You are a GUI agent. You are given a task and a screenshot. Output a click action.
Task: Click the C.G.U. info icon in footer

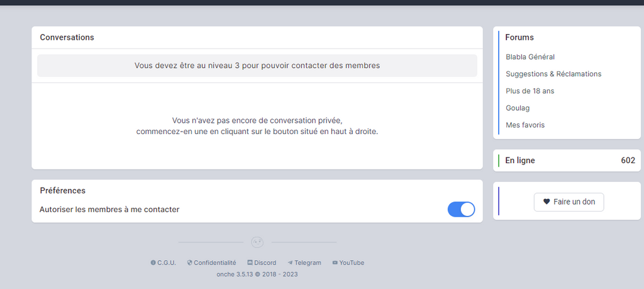pos(153,263)
